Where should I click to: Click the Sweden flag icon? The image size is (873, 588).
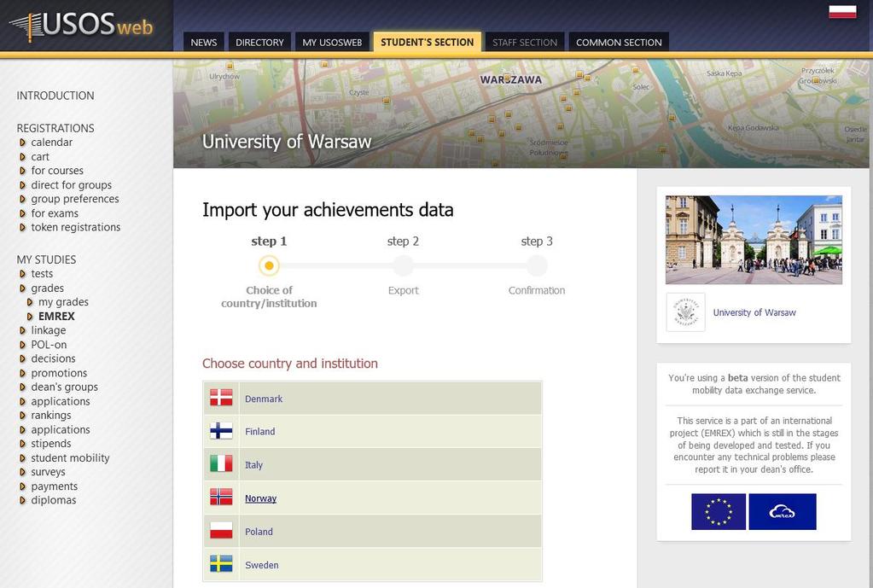coord(221,564)
